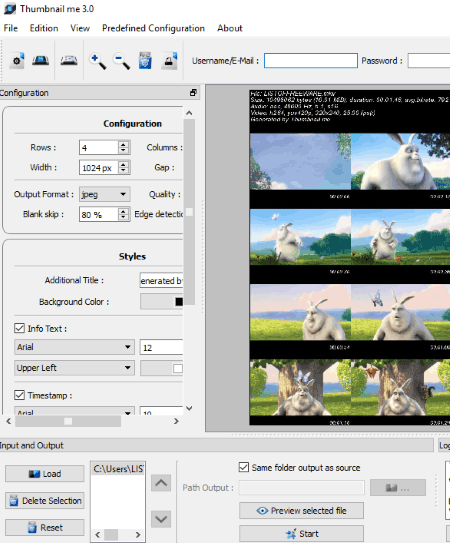The width and height of the screenshot is (450, 543).
Task: Open the Timestamp font dropdown
Action: point(74,411)
